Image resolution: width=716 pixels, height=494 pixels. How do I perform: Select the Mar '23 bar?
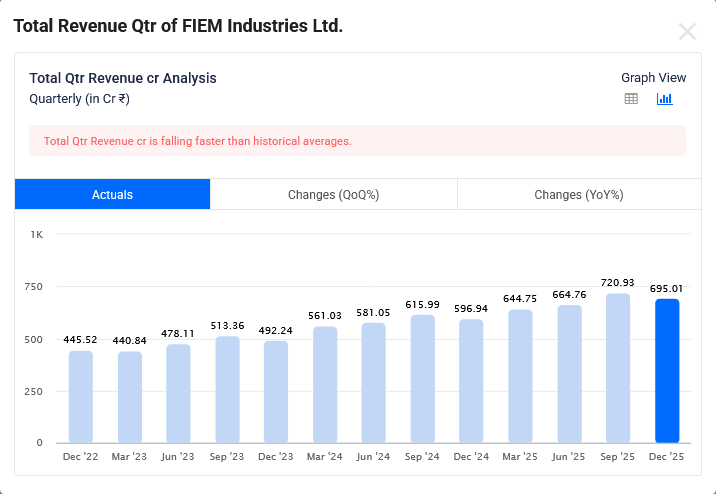(130, 397)
